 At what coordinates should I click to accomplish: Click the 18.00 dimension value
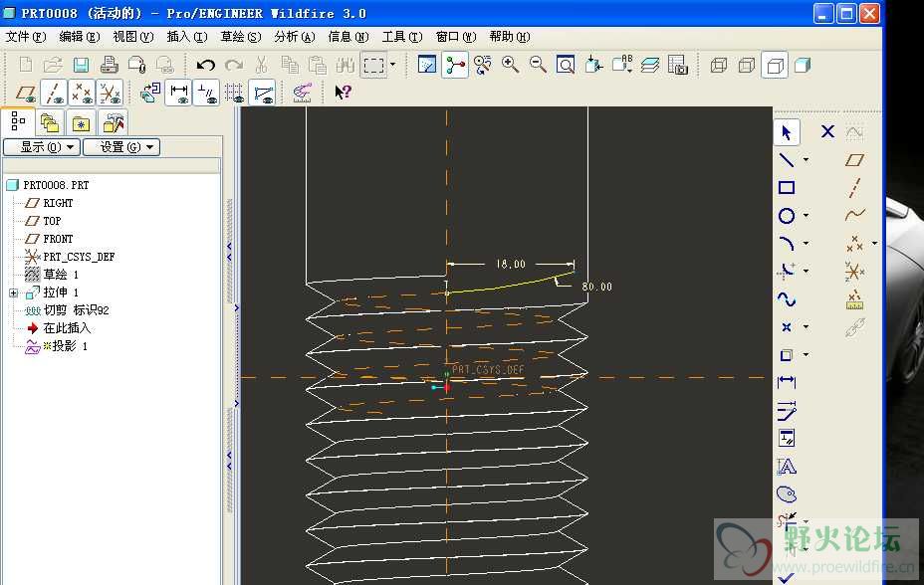tap(511, 265)
